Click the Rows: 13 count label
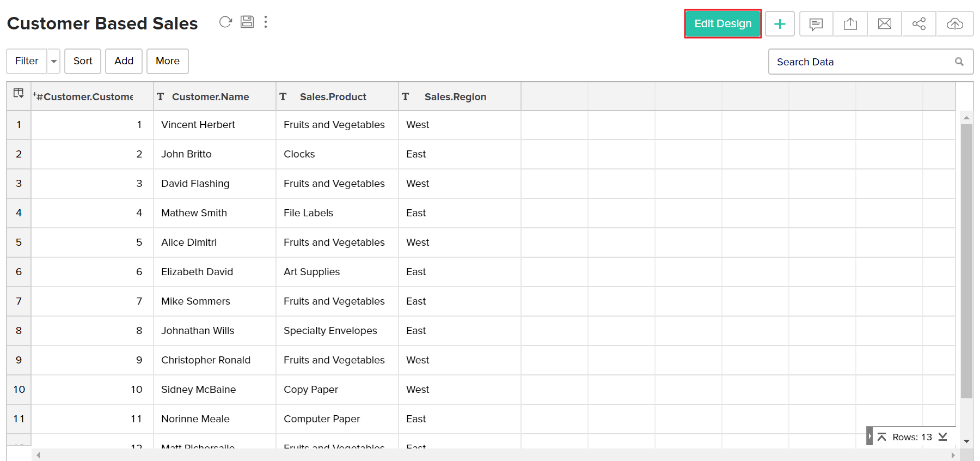 (912, 437)
